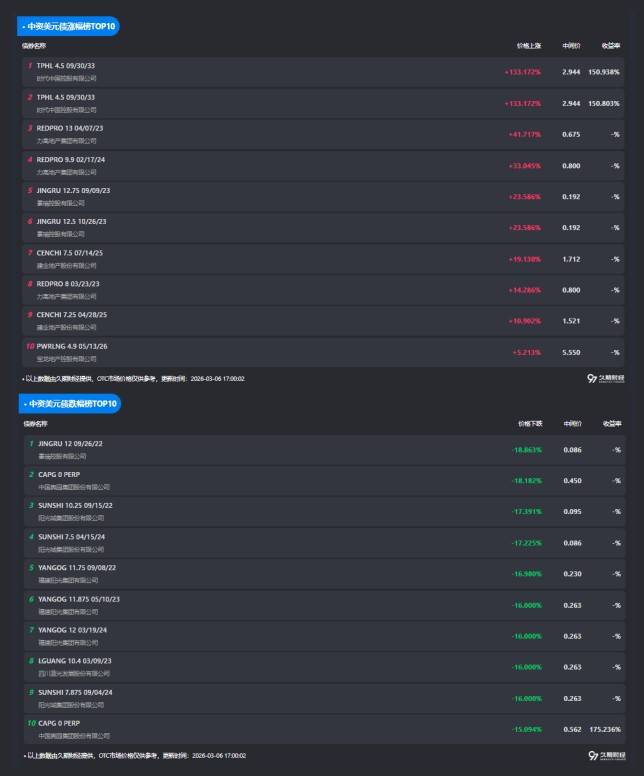Open the REDPRO 13 04/07/23 bond row
Image resolution: width=644 pixels, height=776 pixels.
[x=70, y=128]
